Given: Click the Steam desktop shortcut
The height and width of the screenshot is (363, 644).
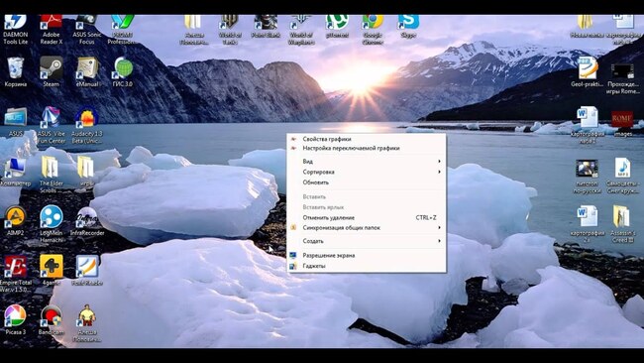Looking at the screenshot, I should [52, 72].
